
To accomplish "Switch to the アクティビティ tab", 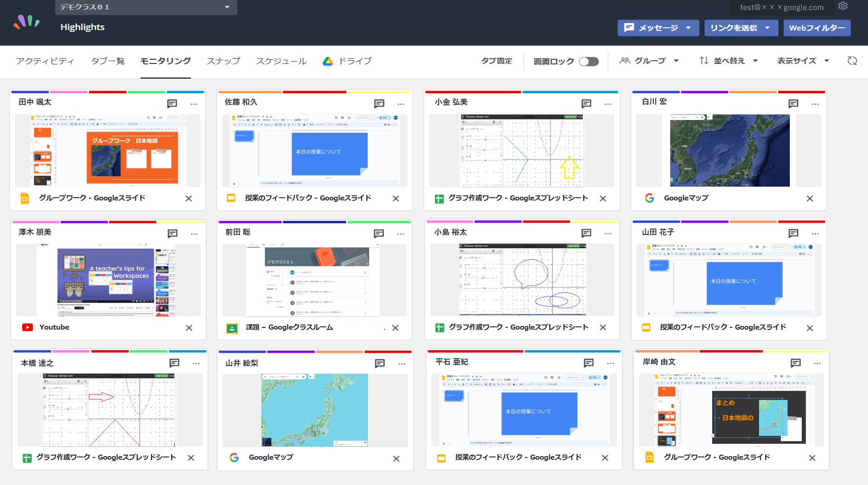I will pyautogui.click(x=45, y=61).
